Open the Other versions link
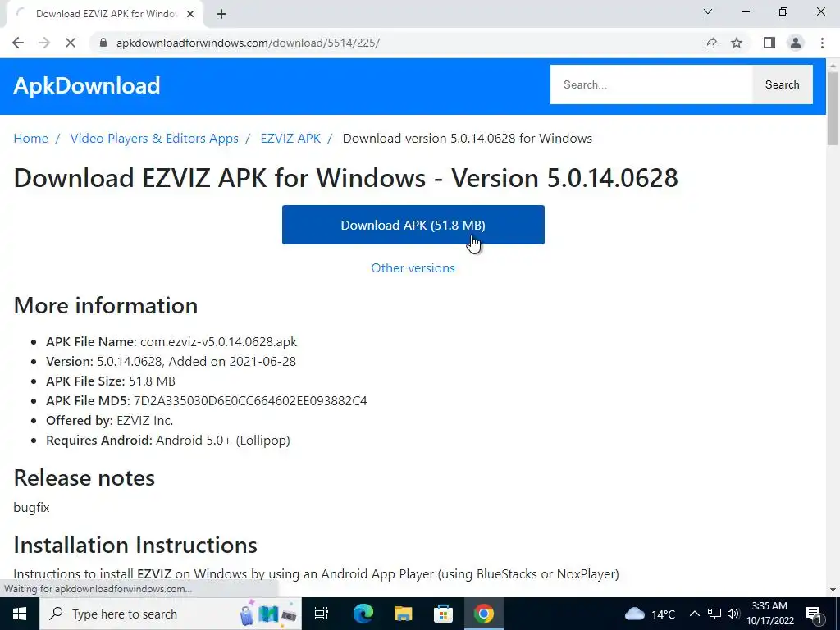840x630 pixels. [413, 268]
